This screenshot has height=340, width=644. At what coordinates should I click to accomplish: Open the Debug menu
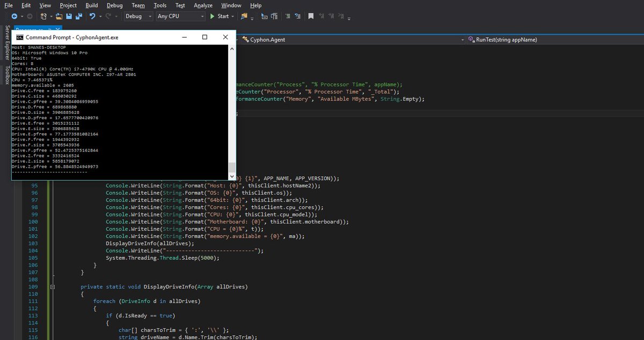click(115, 5)
